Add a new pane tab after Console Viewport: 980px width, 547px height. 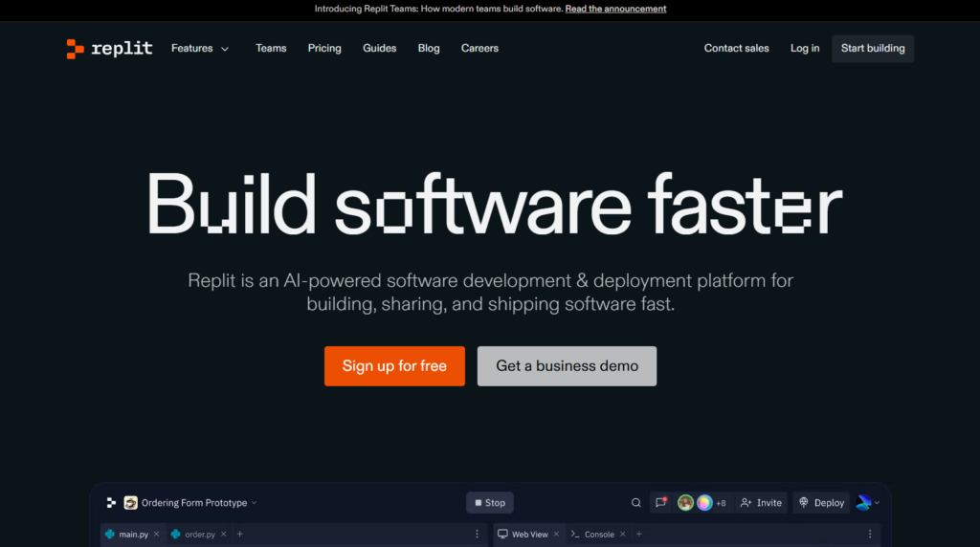point(639,535)
